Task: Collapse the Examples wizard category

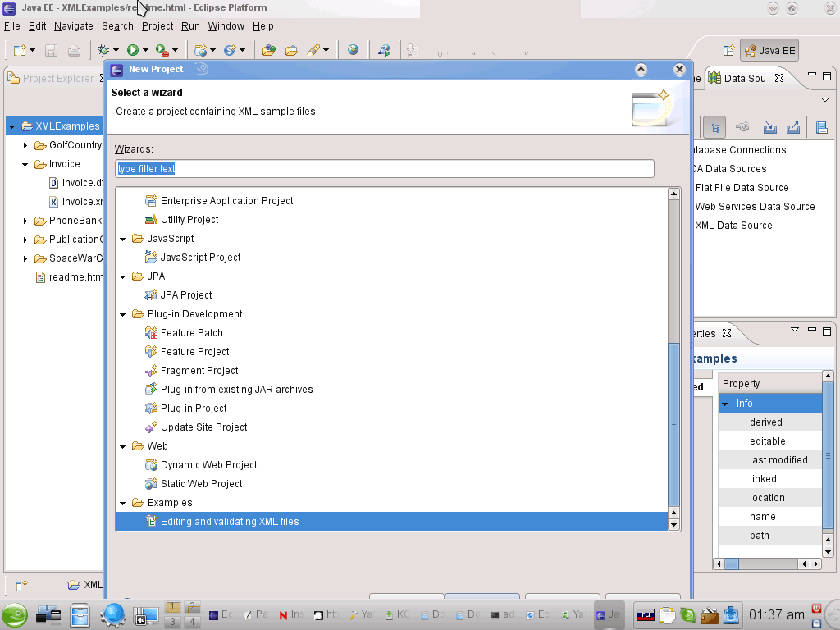Action: point(123,503)
